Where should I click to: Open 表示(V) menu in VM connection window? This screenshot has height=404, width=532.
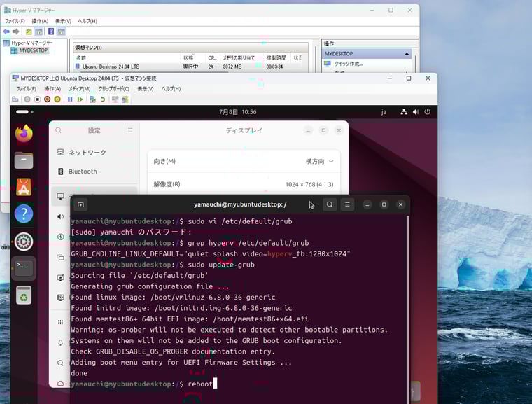pos(145,89)
